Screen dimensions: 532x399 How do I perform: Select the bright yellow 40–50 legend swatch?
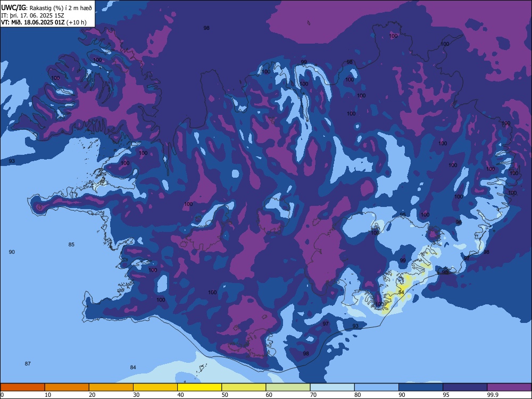199,387
